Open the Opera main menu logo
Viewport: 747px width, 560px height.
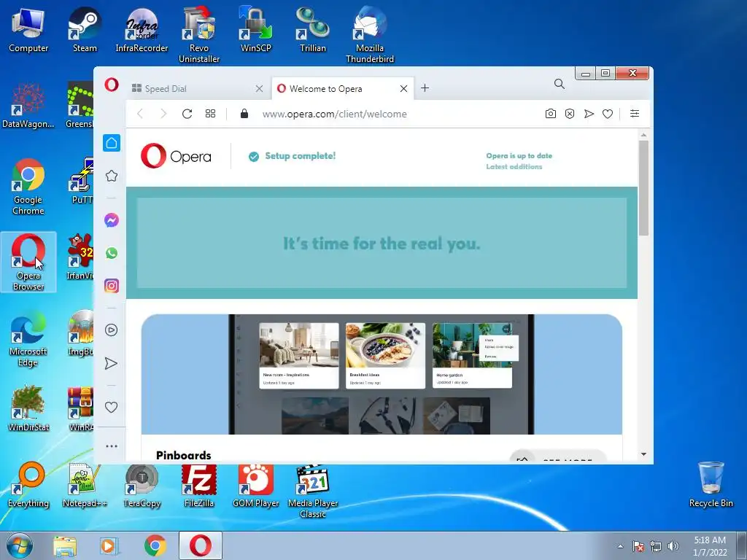[112, 85]
